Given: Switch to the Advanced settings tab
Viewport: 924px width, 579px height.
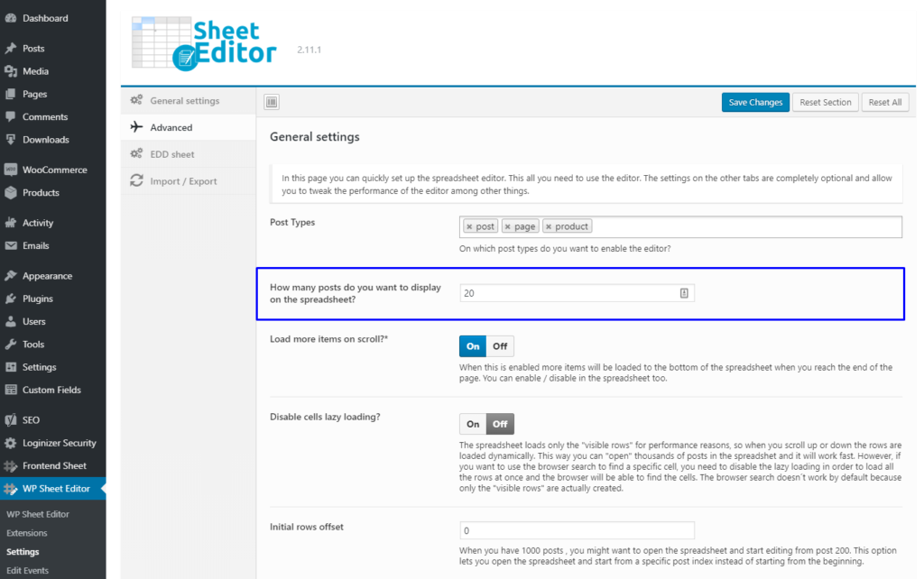Looking at the screenshot, I should (171, 127).
